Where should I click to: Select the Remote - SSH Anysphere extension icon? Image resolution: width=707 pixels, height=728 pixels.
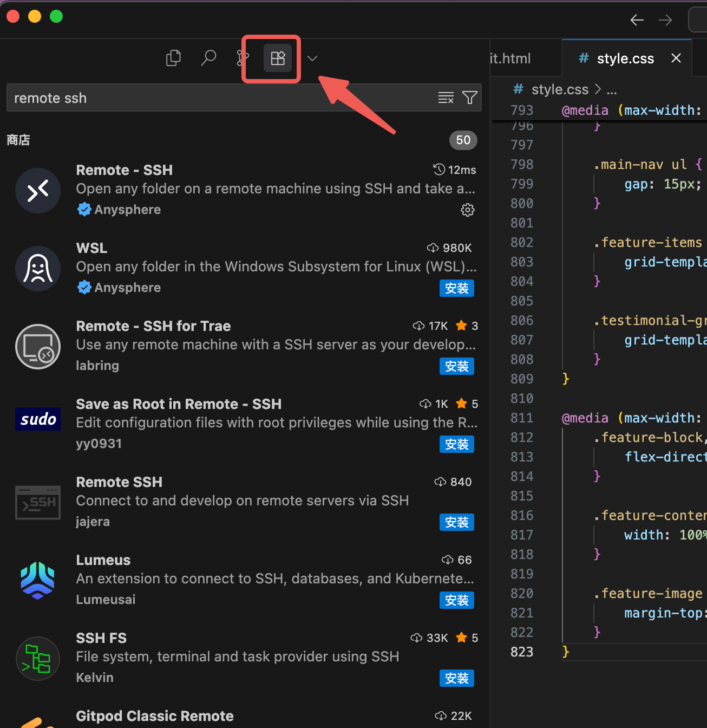(x=38, y=191)
